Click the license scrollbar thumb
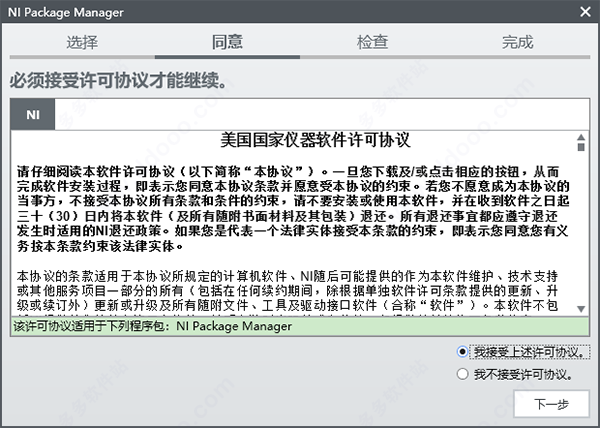 (x=581, y=147)
